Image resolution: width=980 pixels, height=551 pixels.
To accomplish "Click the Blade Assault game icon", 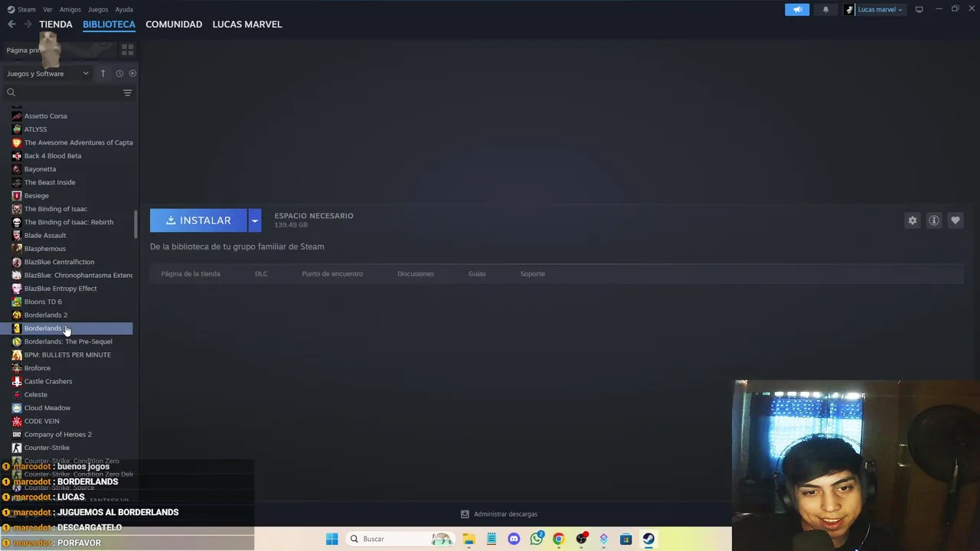I will (17, 236).
